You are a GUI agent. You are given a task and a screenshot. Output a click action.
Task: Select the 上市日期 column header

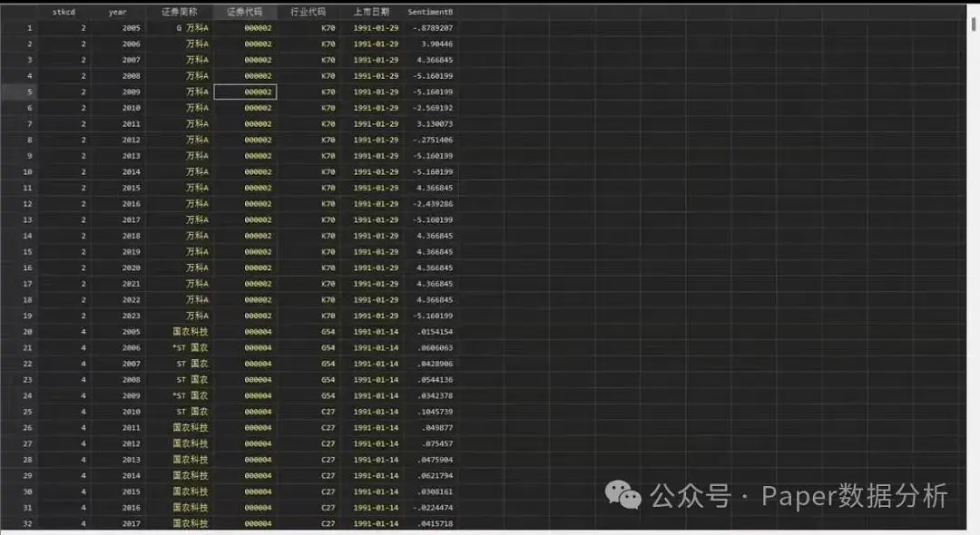pyautogui.click(x=371, y=12)
